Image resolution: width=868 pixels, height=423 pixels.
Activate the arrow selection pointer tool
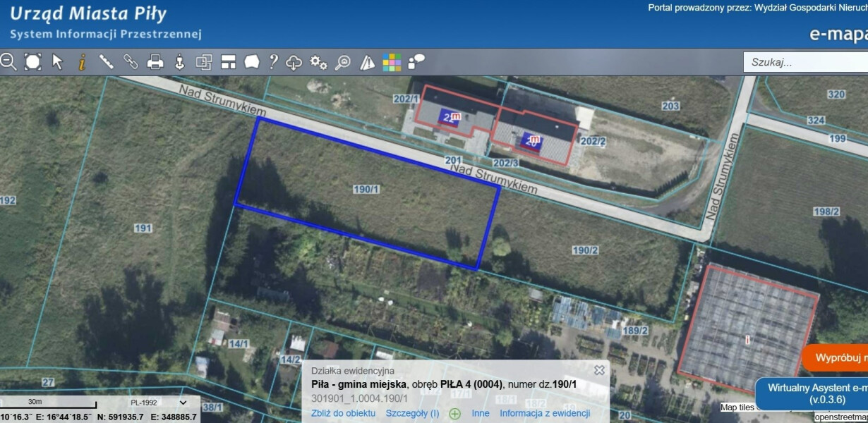click(x=58, y=62)
